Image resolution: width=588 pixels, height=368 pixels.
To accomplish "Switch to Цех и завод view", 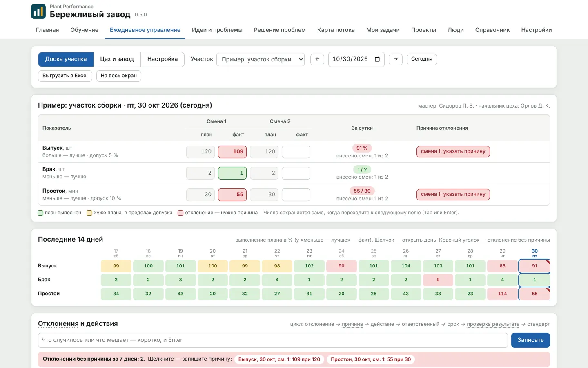I will coord(117,59).
